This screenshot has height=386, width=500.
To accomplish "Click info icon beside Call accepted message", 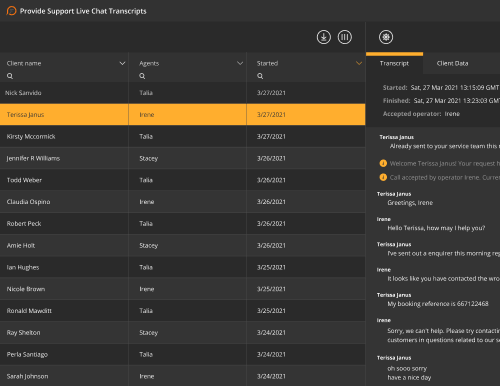I will [383, 177].
